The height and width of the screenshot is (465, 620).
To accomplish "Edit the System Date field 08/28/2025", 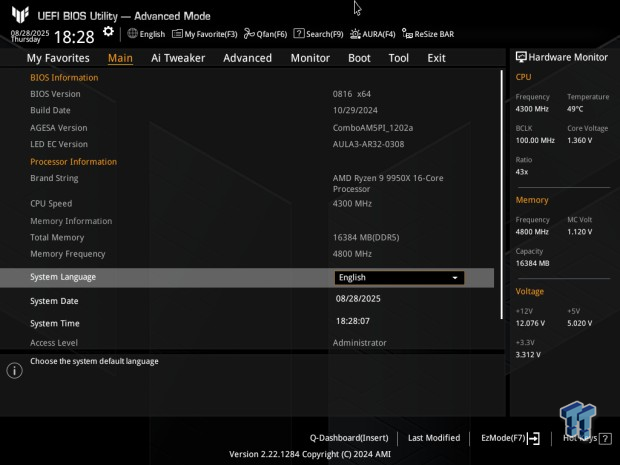I will click(x=358, y=299).
